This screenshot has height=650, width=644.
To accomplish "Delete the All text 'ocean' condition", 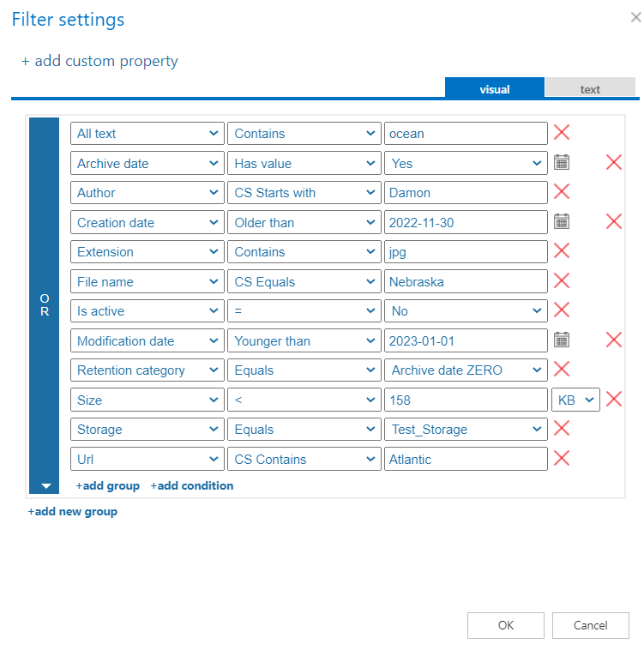I will click(x=562, y=133).
